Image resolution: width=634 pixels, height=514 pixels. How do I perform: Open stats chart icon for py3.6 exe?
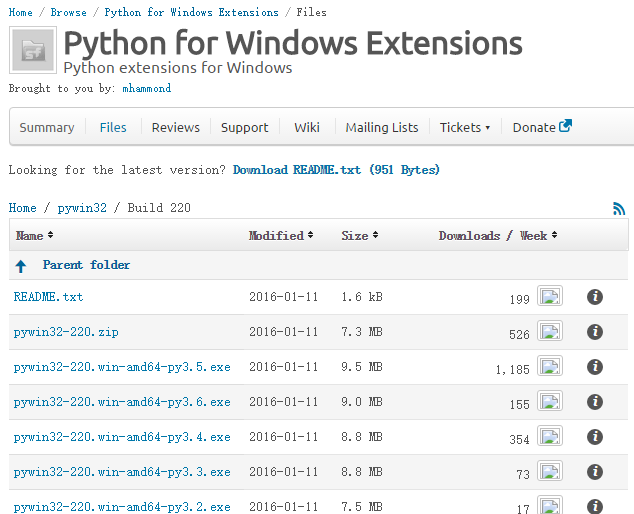click(550, 400)
